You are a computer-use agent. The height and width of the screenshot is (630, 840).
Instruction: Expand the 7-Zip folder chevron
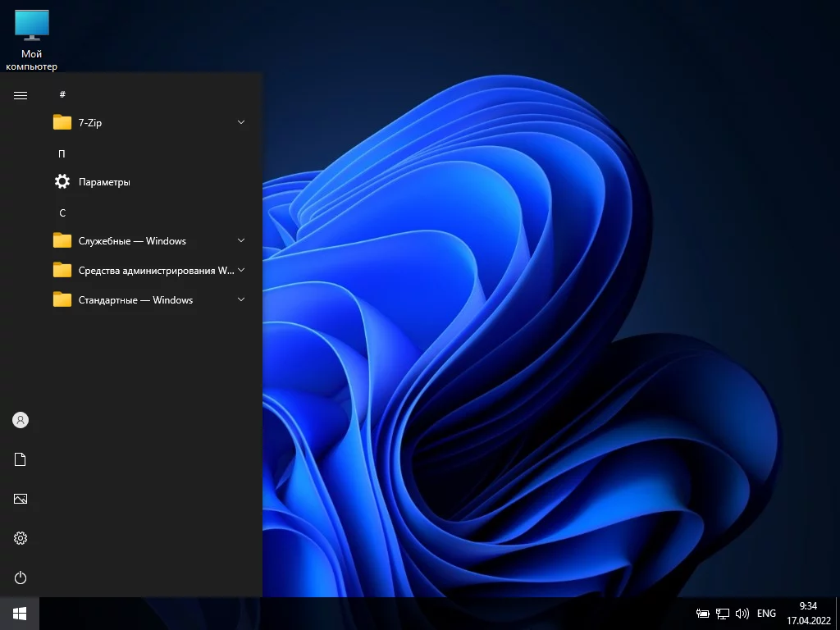point(241,122)
